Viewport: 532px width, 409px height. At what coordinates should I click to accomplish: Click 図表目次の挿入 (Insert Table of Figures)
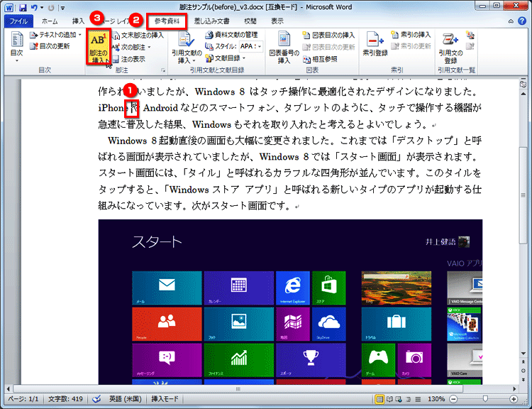(328, 35)
